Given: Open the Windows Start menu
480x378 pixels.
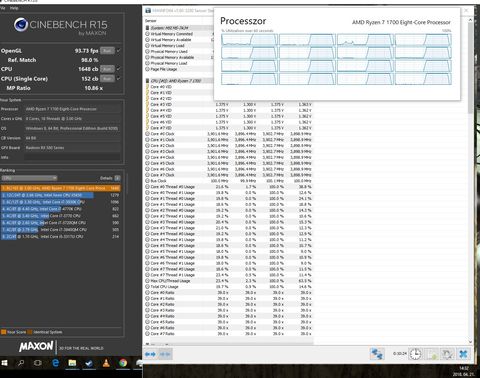Looking at the screenshot, I should pyautogui.click(x=4, y=363).
